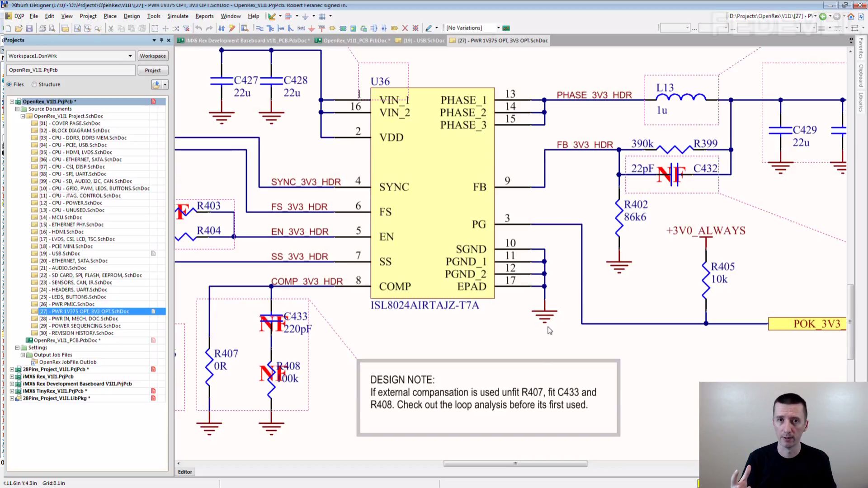Image resolution: width=868 pixels, height=488 pixels.
Task: Select the Place Wire tool
Action: point(259,28)
